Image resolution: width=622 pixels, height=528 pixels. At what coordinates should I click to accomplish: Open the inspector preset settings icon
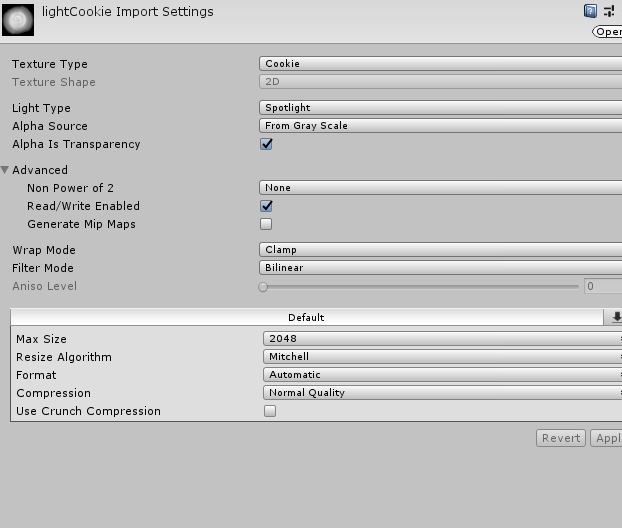pyautogui.click(x=609, y=11)
